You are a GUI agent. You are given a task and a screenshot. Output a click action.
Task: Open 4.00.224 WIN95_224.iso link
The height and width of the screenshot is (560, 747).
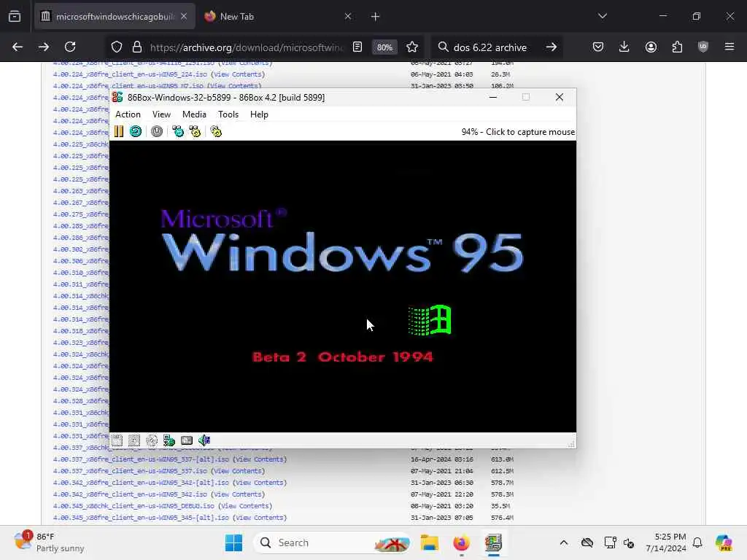click(130, 74)
